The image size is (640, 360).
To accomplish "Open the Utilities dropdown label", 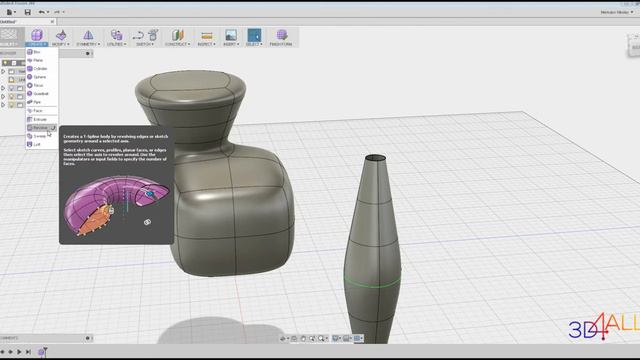I will [x=117, y=44].
